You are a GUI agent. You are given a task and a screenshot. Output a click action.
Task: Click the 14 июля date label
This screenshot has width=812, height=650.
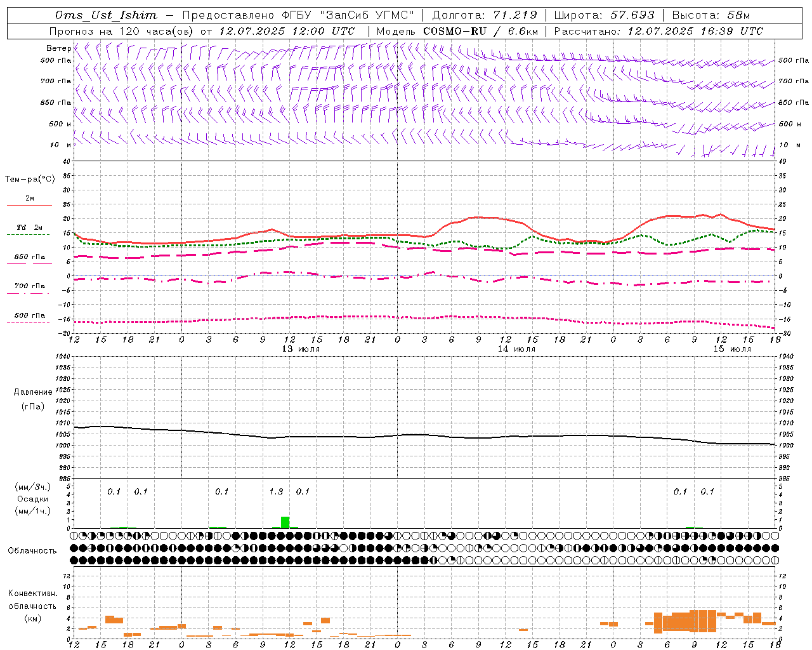tap(516, 349)
